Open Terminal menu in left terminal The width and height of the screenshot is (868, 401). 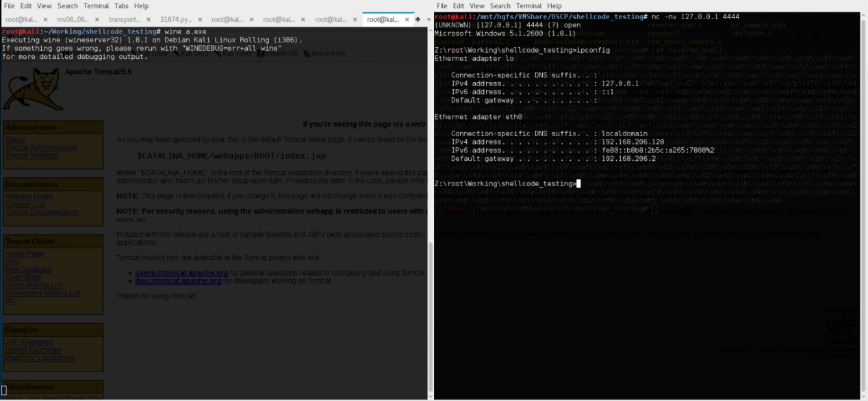[x=97, y=5]
